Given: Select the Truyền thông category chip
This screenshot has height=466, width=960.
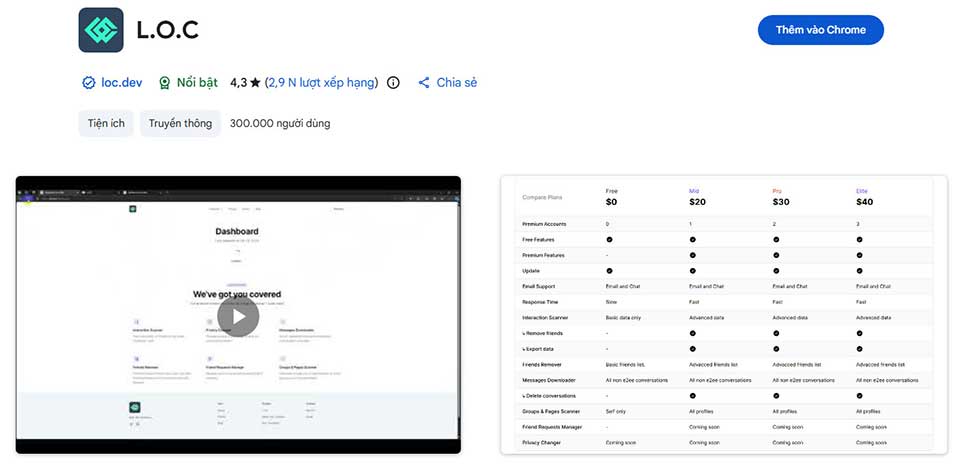Looking at the screenshot, I should pyautogui.click(x=180, y=123).
